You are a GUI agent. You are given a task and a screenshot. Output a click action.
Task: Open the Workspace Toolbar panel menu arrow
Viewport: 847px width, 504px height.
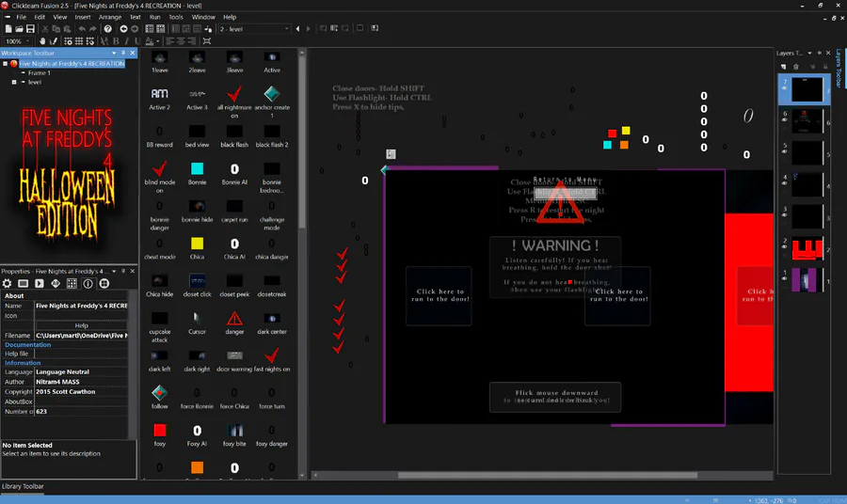coord(114,53)
